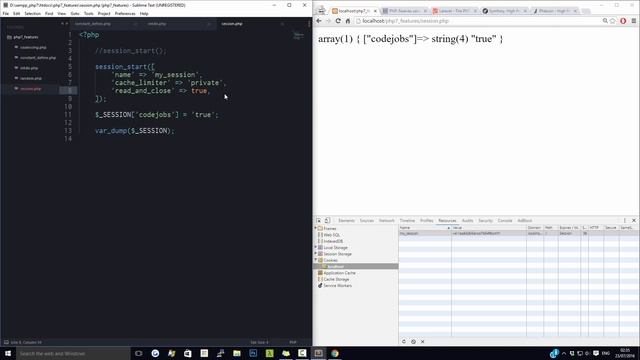Screen dimensions: 640x360
Task: Select Application Cache in Resources tree
Action: pyautogui.click(x=339, y=273)
